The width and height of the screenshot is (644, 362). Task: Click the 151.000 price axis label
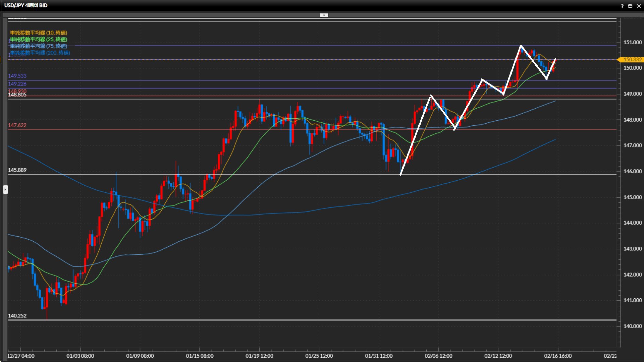632,42
